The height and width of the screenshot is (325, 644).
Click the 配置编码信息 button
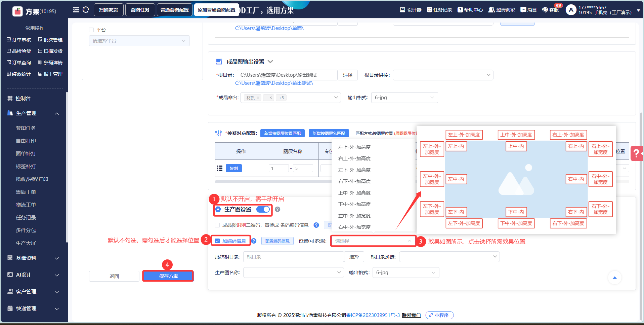[x=277, y=241]
